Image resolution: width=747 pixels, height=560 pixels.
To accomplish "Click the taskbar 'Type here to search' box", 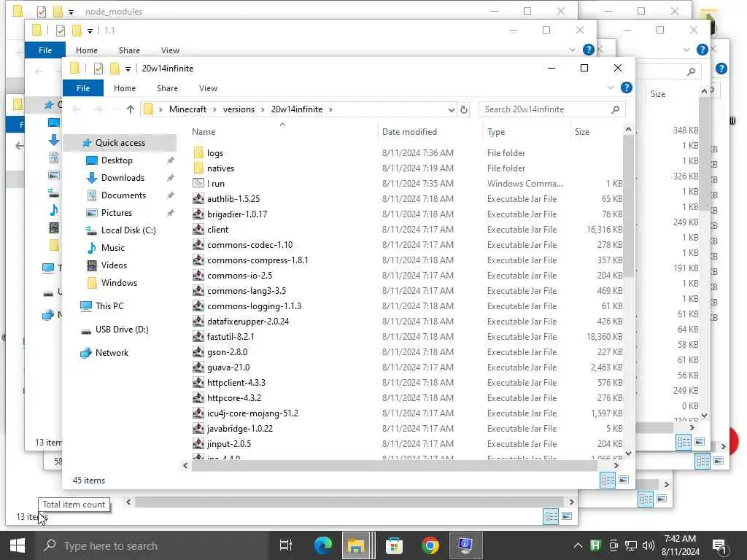I will pos(152,545).
